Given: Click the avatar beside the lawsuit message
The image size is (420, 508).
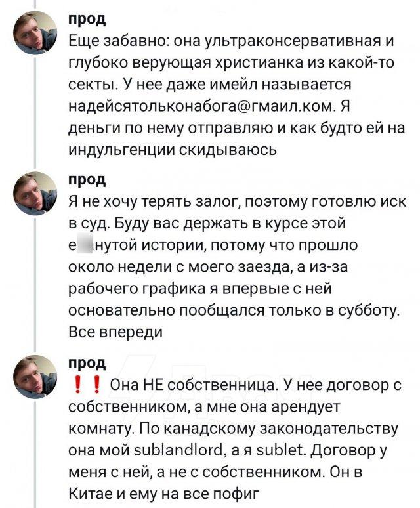Looking at the screenshot, I should (35, 193).
